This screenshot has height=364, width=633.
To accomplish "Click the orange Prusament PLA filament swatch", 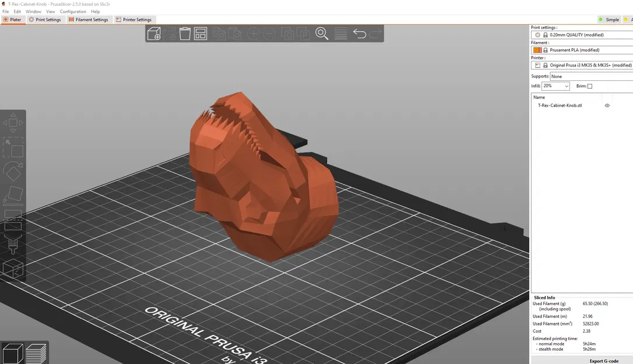I will pos(537,50).
